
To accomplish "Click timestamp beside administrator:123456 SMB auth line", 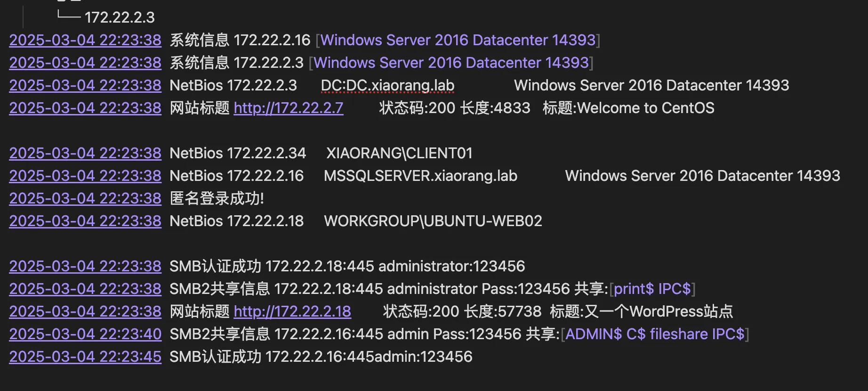I will tap(85, 266).
